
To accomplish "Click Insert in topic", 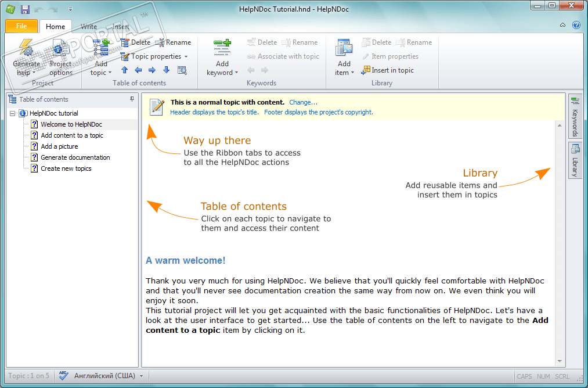I will coord(387,70).
